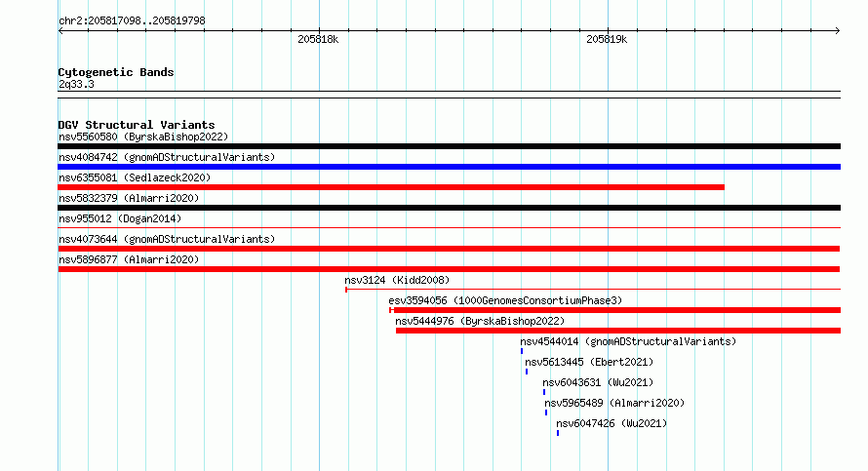Select the black nsv5832379 variant bar
The height and width of the screenshot is (471, 868).
[x=449, y=208]
